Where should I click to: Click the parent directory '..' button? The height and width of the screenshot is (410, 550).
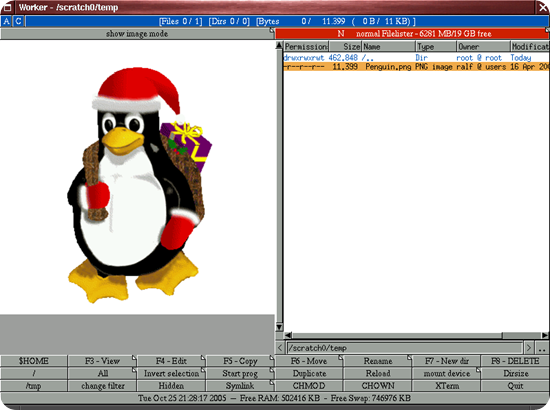(x=542, y=348)
